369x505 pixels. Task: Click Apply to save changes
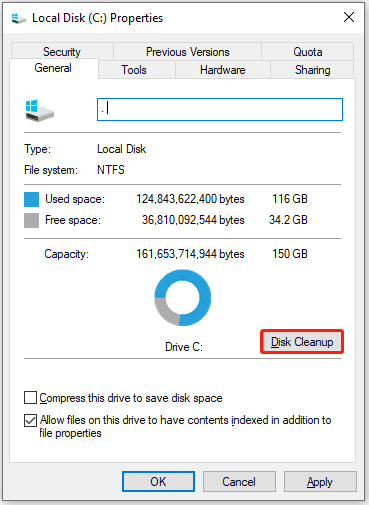[320, 481]
